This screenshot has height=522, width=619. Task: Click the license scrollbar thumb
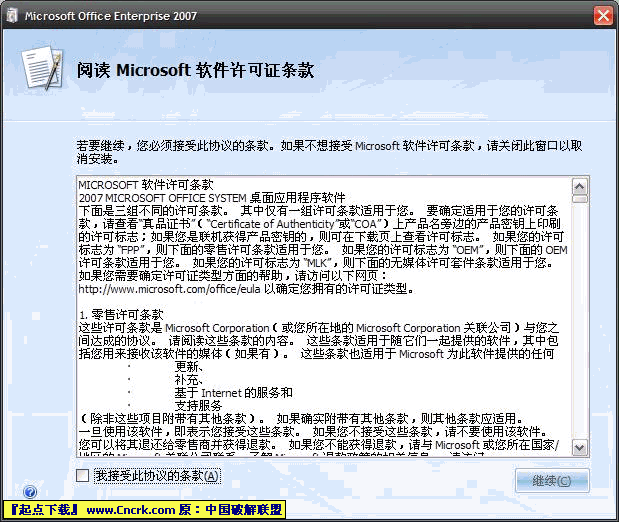pyautogui.click(x=580, y=199)
